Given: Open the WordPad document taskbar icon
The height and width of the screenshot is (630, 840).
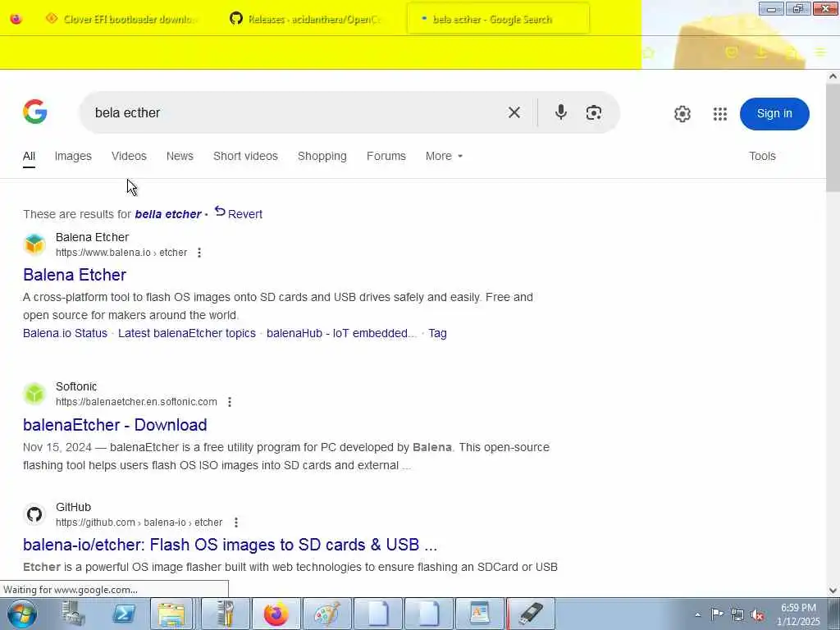Looking at the screenshot, I should pyautogui.click(x=479, y=614).
